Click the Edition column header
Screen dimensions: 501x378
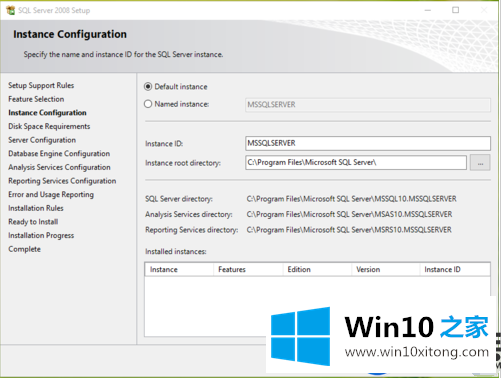pyautogui.click(x=317, y=269)
